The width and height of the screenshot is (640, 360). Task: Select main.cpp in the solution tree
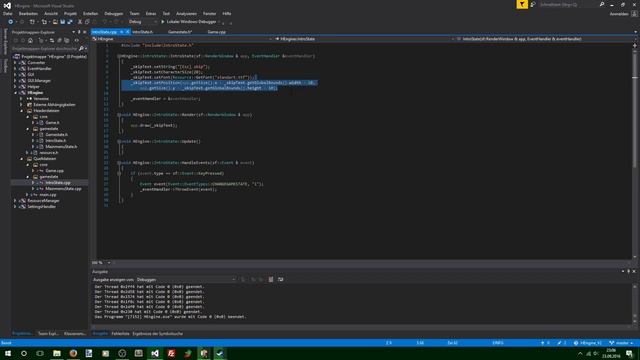coord(48,195)
